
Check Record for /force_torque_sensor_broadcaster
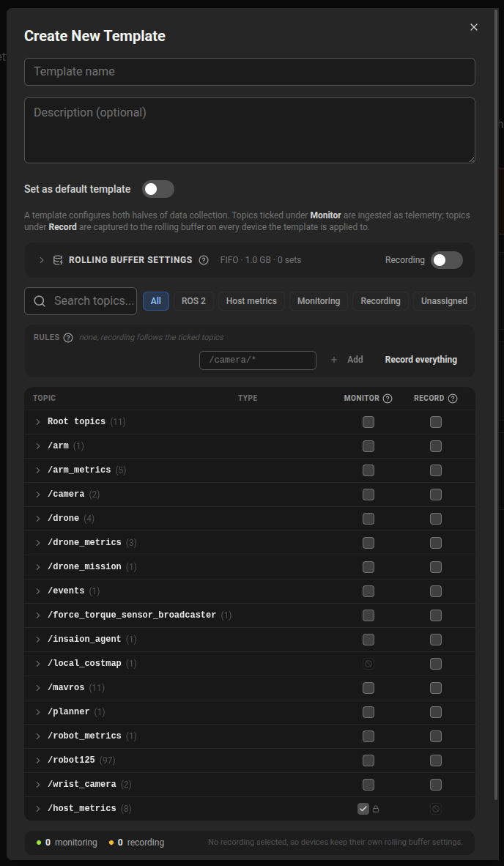pos(436,615)
